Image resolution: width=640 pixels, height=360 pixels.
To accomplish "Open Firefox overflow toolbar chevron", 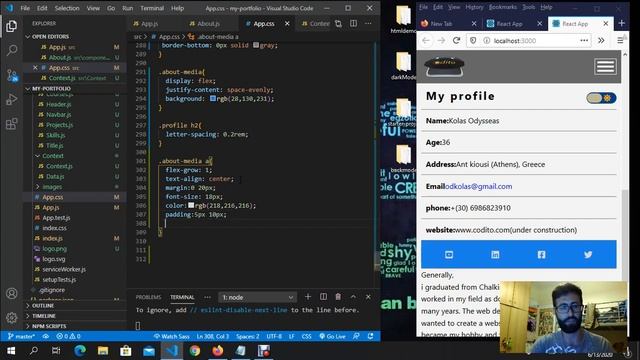I will coord(601,40).
